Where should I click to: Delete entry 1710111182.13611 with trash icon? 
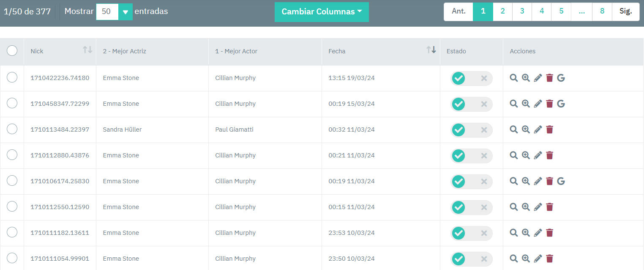point(549,233)
